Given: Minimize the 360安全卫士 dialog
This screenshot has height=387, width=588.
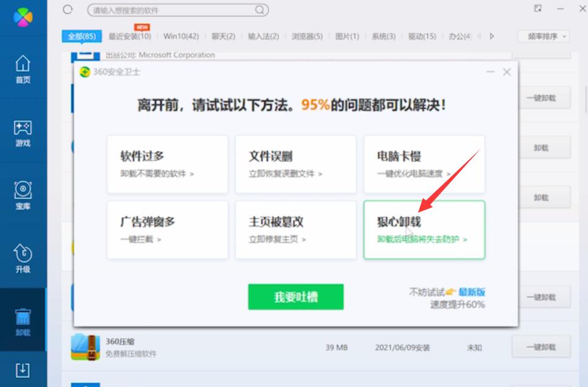Looking at the screenshot, I should click(x=490, y=72).
